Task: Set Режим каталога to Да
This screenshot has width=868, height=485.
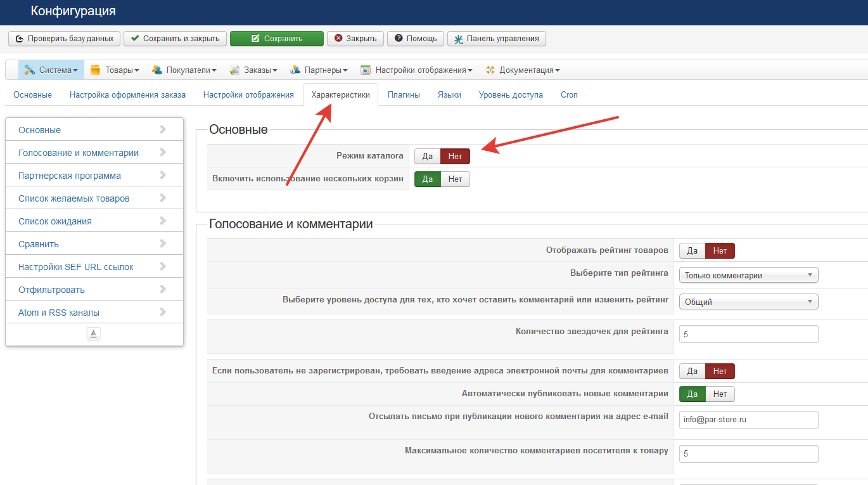Action: click(x=428, y=156)
